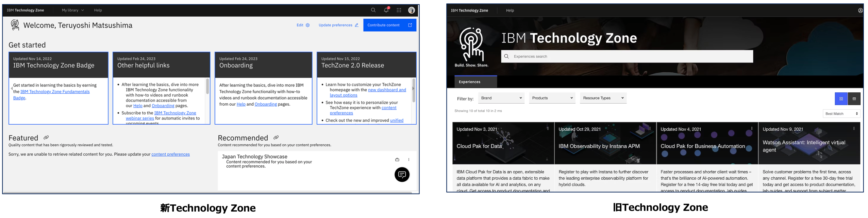Copy link icon beside Recommended heading
Viewport: 868px width, 218px height.
click(x=276, y=138)
